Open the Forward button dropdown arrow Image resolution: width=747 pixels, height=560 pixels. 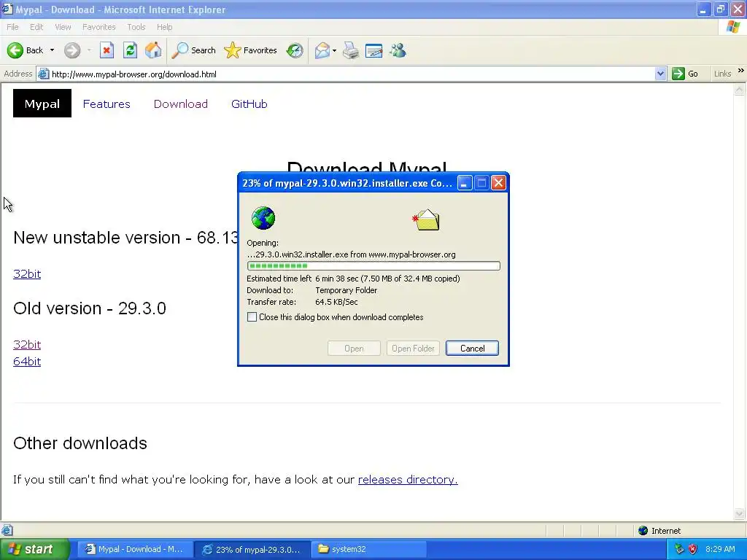pos(89,50)
